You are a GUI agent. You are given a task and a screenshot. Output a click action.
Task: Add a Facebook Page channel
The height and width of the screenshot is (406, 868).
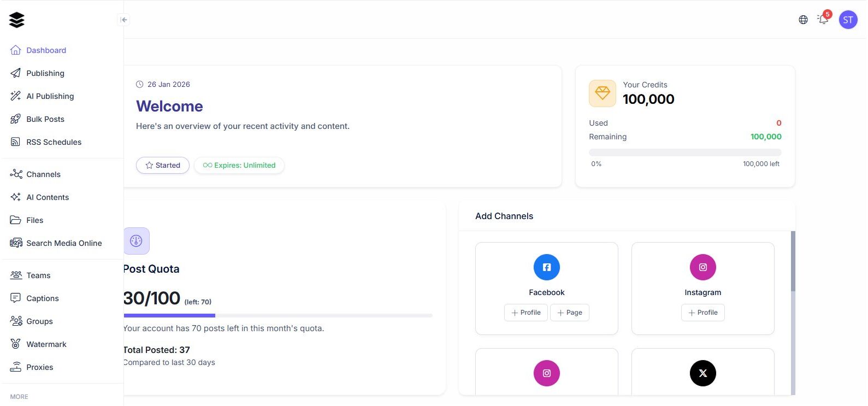[569, 313]
